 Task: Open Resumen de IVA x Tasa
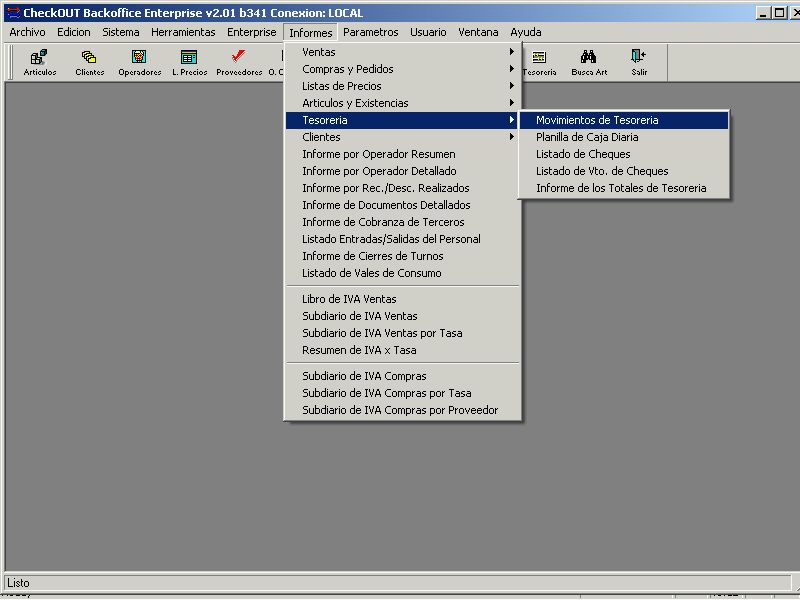(x=403, y=350)
